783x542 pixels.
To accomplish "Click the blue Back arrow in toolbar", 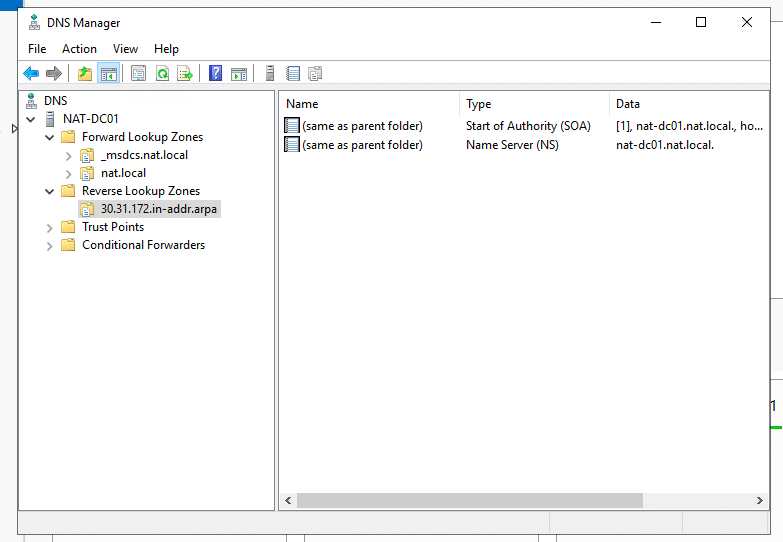I will click(x=31, y=73).
